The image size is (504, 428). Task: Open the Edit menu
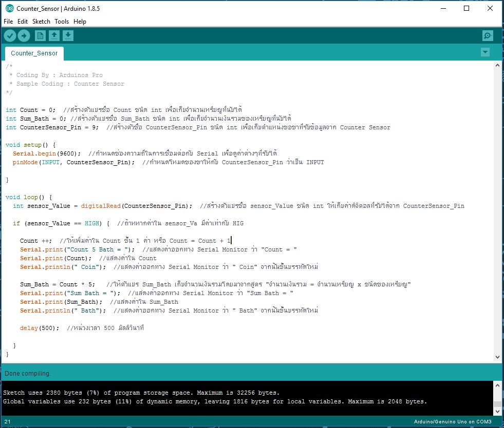pos(22,21)
